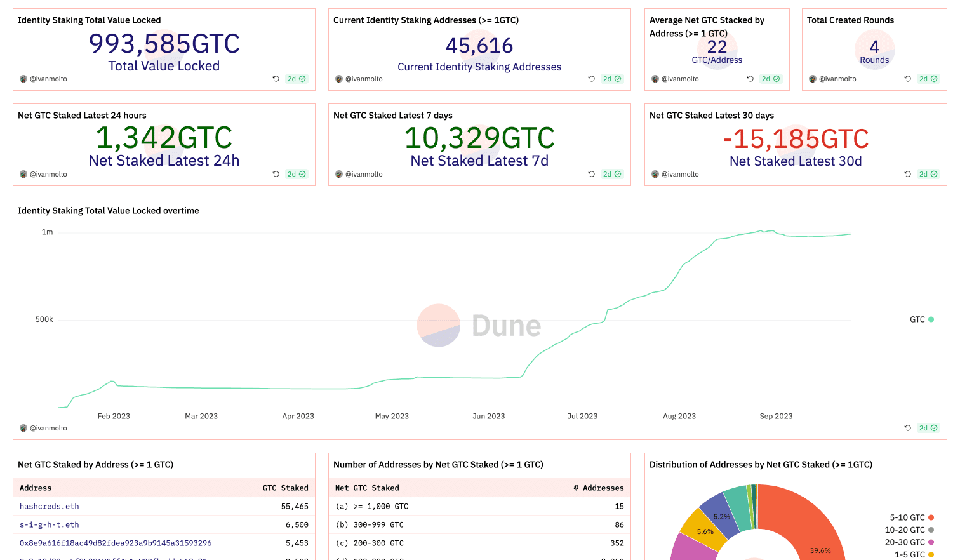Click the 2d badge on Net Staked Latest 24 hours card

pos(297,174)
